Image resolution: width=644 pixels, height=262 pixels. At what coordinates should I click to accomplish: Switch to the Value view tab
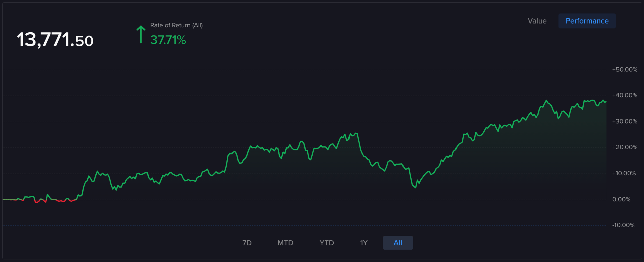(537, 21)
